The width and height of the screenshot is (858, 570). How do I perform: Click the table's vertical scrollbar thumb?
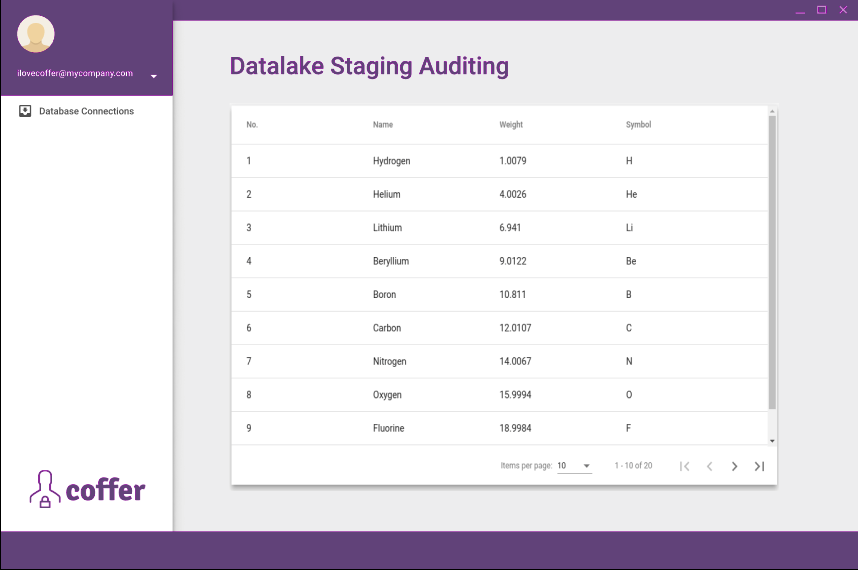click(772, 263)
